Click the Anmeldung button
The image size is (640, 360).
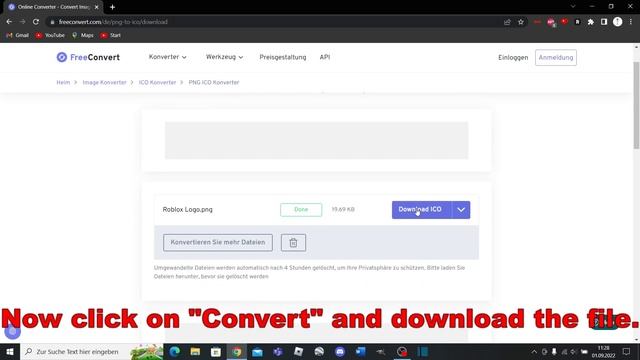click(x=556, y=58)
